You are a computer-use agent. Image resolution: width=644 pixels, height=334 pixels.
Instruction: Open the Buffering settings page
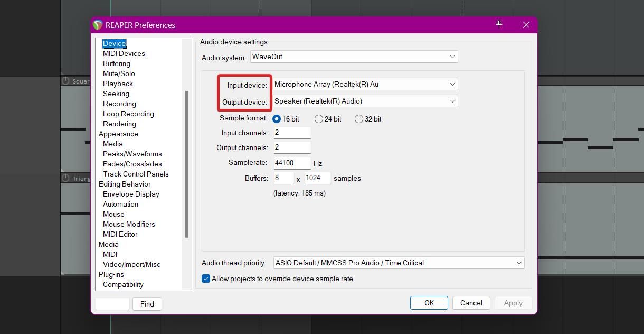[x=117, y=63]
